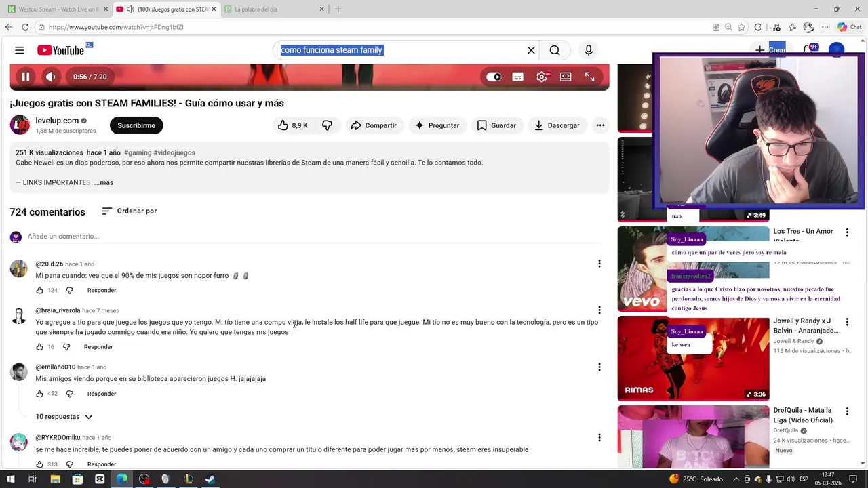Viewport: 868px width, 488px height.
Task: Open options for Los Tres - Un Amor video
Action: [x=847, y=232]
